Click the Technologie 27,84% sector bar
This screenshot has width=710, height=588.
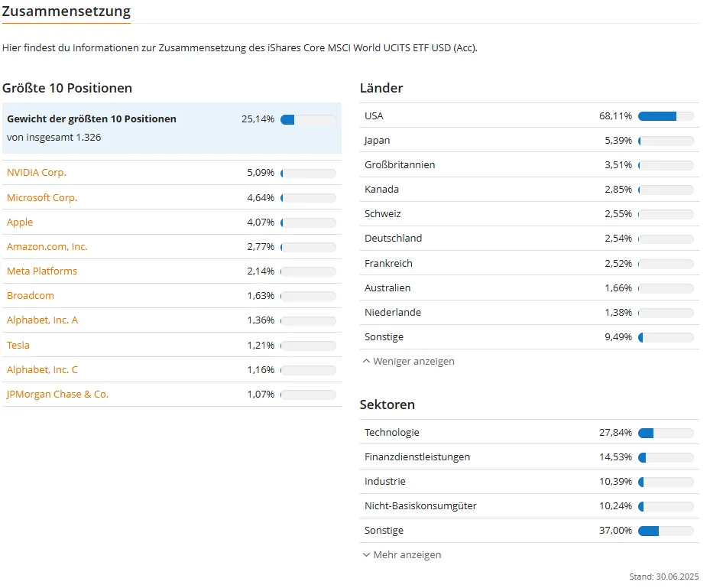(x=666, y=433)
